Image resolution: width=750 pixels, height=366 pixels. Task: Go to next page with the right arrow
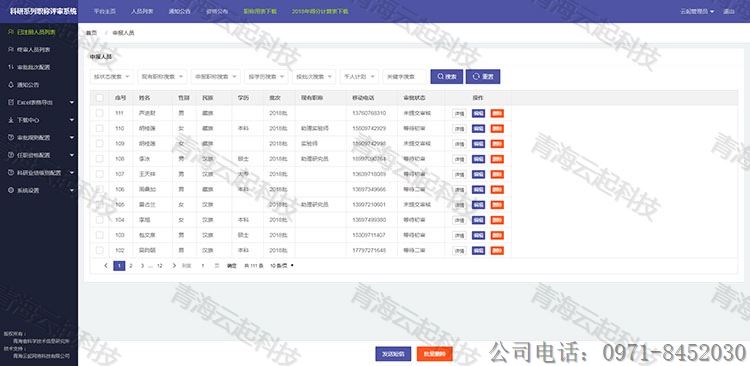tap(174, 266)
